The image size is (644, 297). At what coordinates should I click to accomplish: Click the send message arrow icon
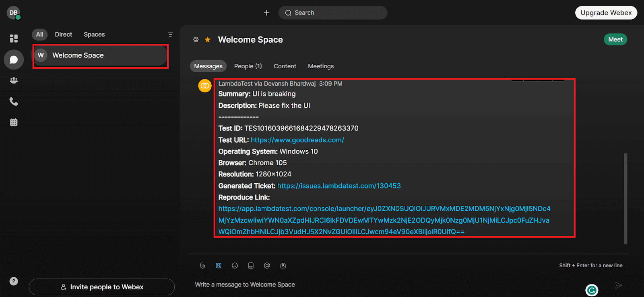[x=619, y=285]
